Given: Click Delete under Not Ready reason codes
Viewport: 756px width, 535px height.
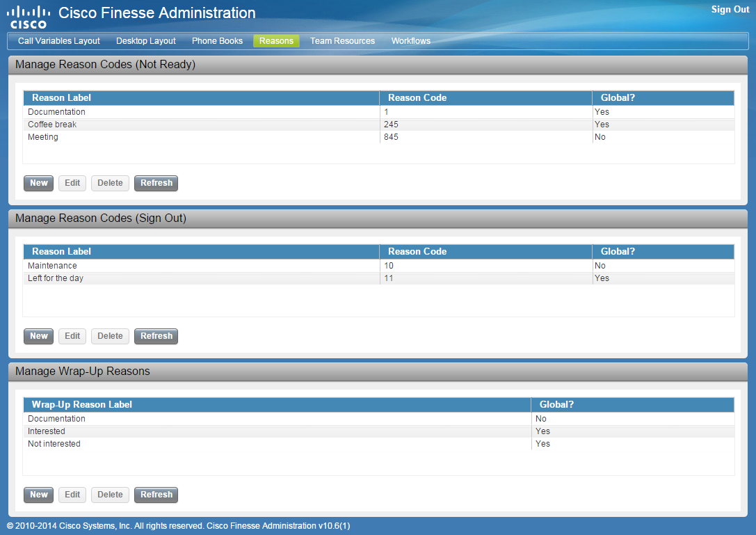Looking at the screenshot, I should (x=110, y=183).
